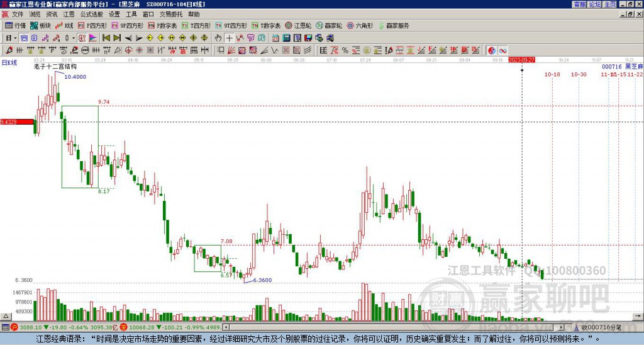644x345 pixels.
Task: Toggle the yin-yang icon button
Action: point(492,50)
